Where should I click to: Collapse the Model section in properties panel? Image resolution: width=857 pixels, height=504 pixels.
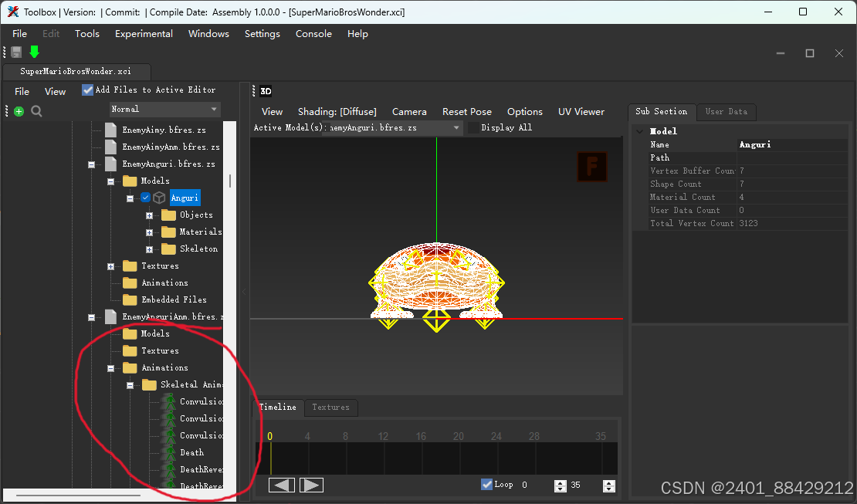639,131
